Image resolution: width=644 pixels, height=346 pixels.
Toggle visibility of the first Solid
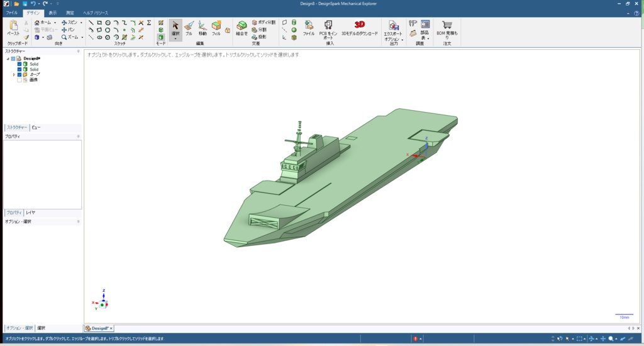click(19, 64)
